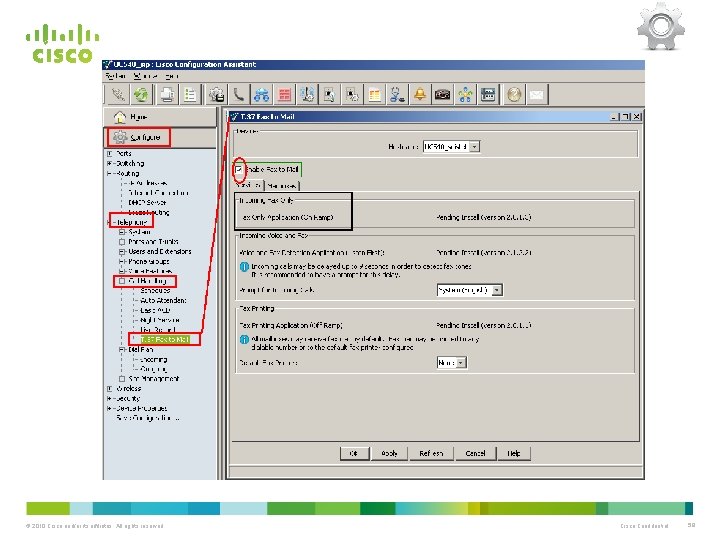Expand the Phone Groups node toggle
This screenshot has height=540, width=720.
(122, 261)
